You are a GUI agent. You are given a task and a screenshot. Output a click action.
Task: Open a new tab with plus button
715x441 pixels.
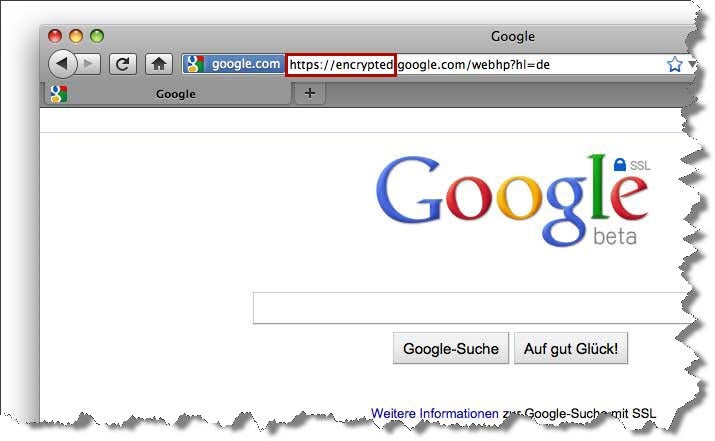[310, 93]
